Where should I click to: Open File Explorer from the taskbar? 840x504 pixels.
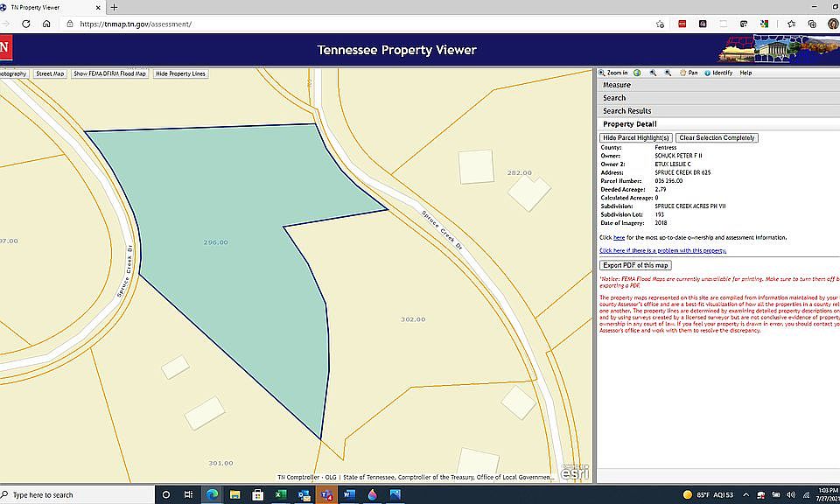coord(234,495)
